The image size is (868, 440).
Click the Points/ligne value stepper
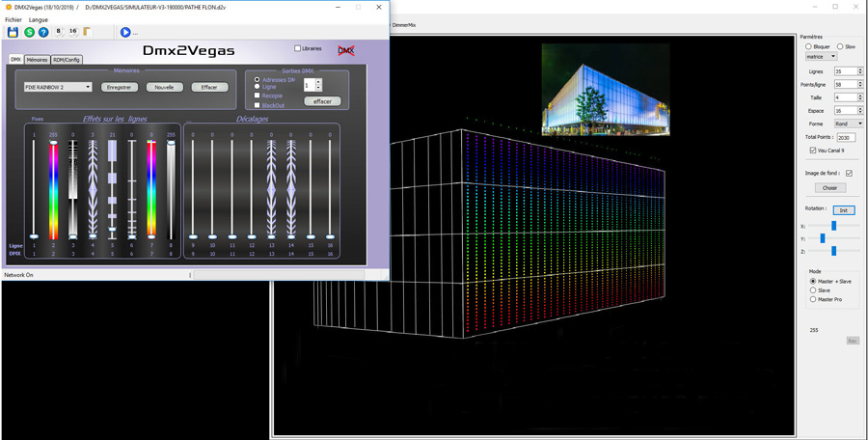pos(860,84)
